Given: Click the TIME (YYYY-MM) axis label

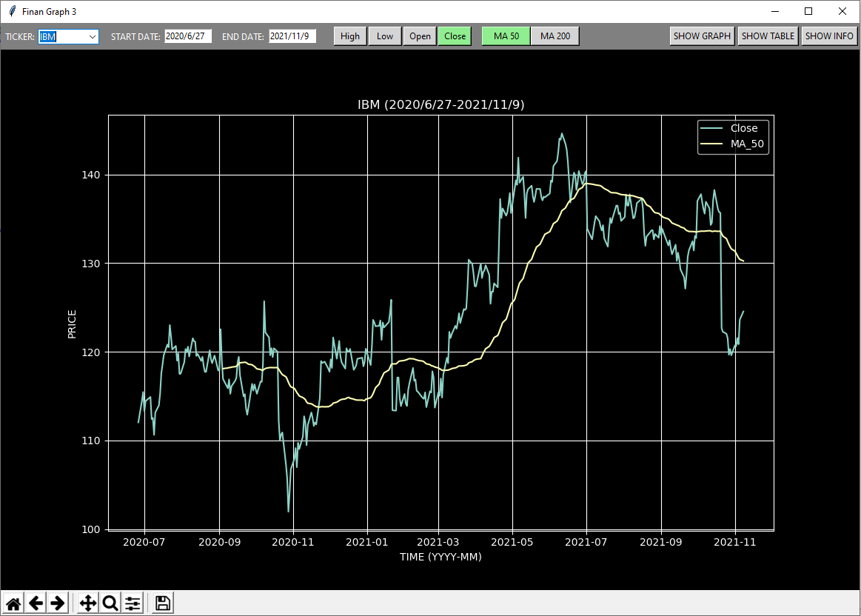Looking at the screenshot, I should coord(440,557).
